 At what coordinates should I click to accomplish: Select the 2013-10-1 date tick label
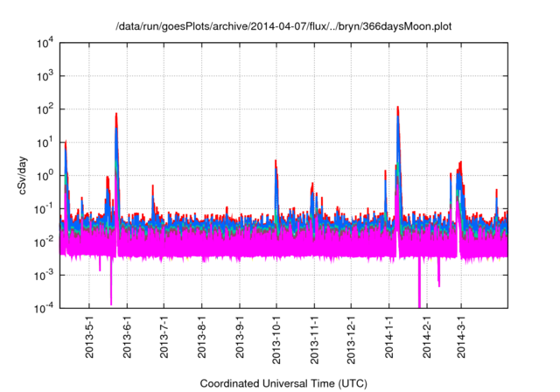pos(276,339)
